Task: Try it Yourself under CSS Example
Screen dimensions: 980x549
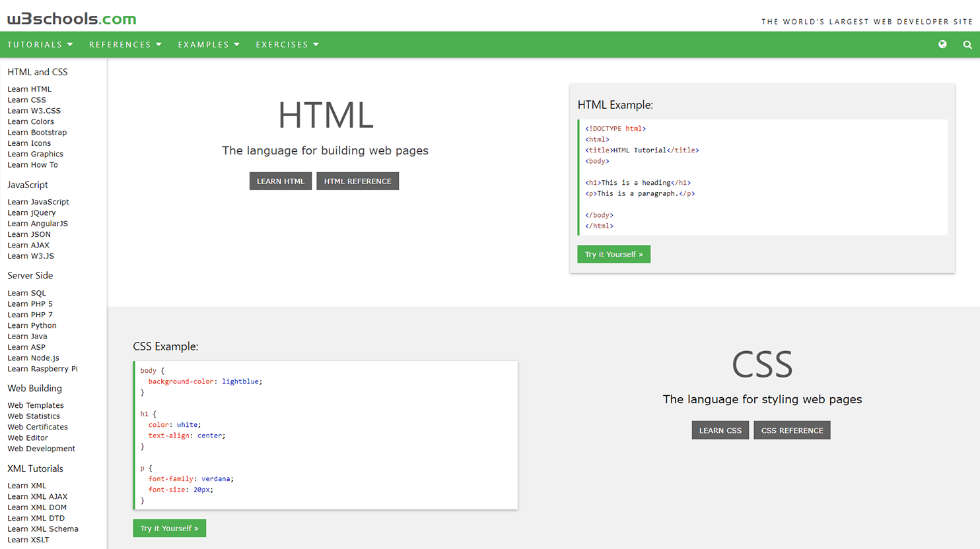Action: pos(169,528)
